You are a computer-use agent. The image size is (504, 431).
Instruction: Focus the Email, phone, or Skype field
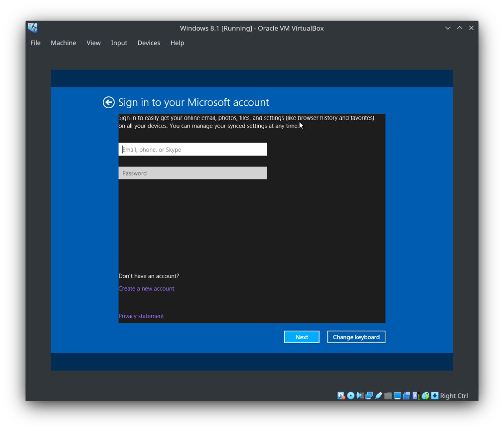(x=193, y=150)
